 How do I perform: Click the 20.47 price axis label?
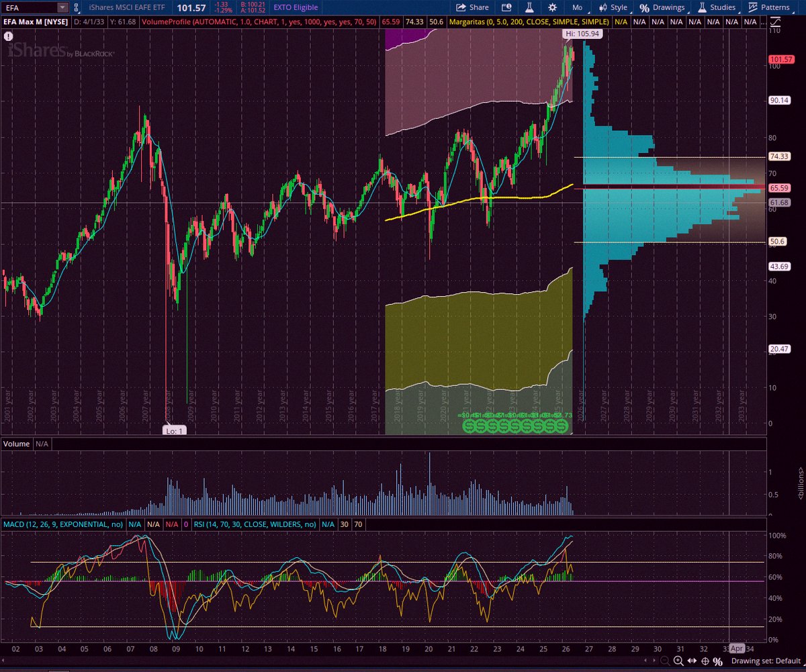[x=779, y=349]
